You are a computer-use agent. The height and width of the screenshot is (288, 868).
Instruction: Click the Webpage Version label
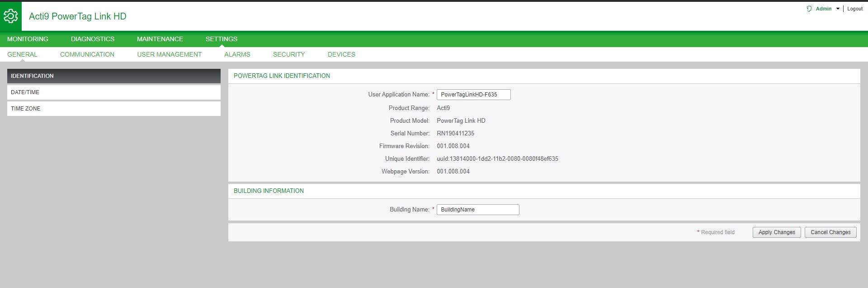406,172
